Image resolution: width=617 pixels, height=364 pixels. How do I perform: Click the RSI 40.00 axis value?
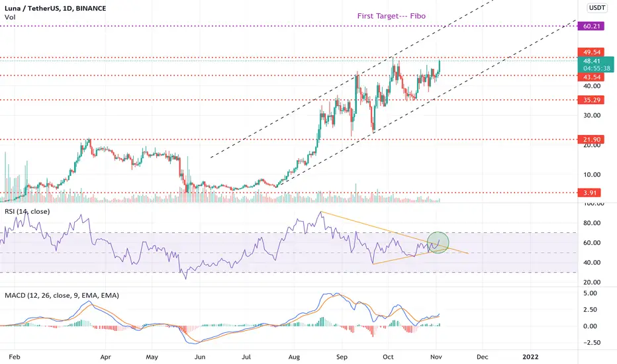(x=592, y=262)
